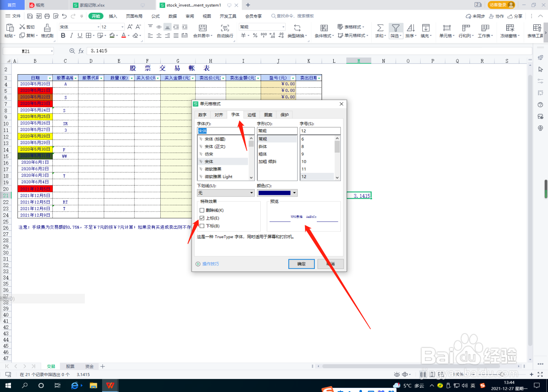The image size is (548, 392).
Task: Click the Cut (剪切) scissors icon
Action: (x=22, y=27)
